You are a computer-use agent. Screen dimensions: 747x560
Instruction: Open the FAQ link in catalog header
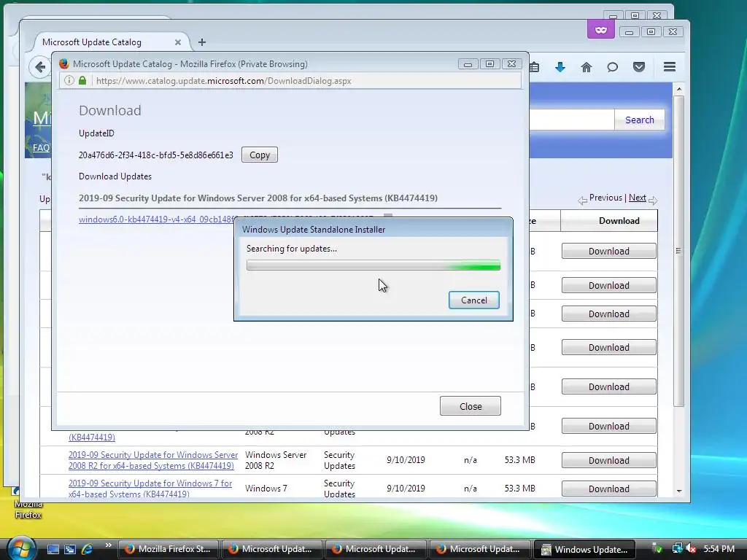pyautogui.click(x=41, y=147)
